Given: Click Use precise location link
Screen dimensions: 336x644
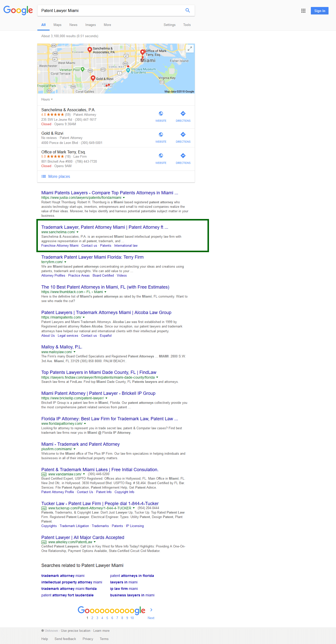Looking at the screenshot, I should [x=76, y=631].
